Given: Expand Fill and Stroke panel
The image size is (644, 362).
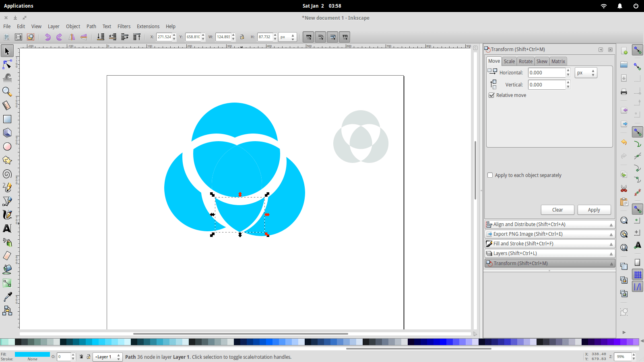Looking at the screenshot, I should pos(549,244).
